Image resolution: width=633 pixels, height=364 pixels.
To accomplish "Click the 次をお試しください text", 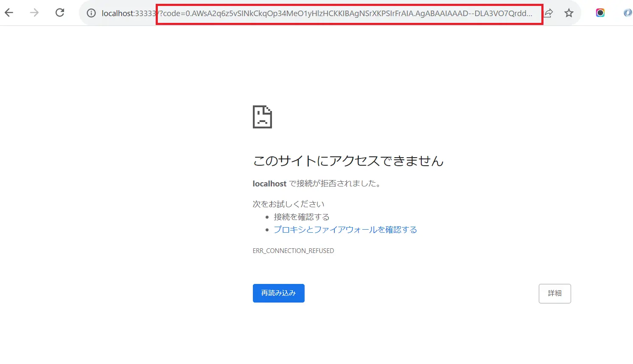I will point(288,204).
